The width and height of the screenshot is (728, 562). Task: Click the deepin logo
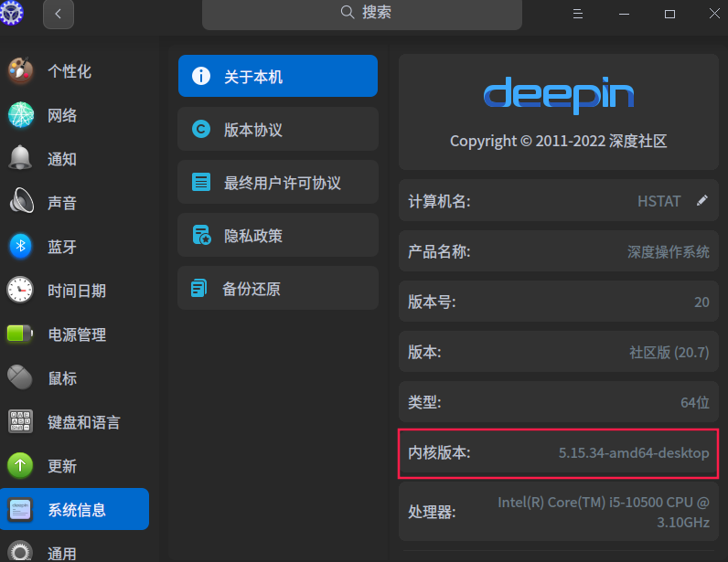(559, 95)
